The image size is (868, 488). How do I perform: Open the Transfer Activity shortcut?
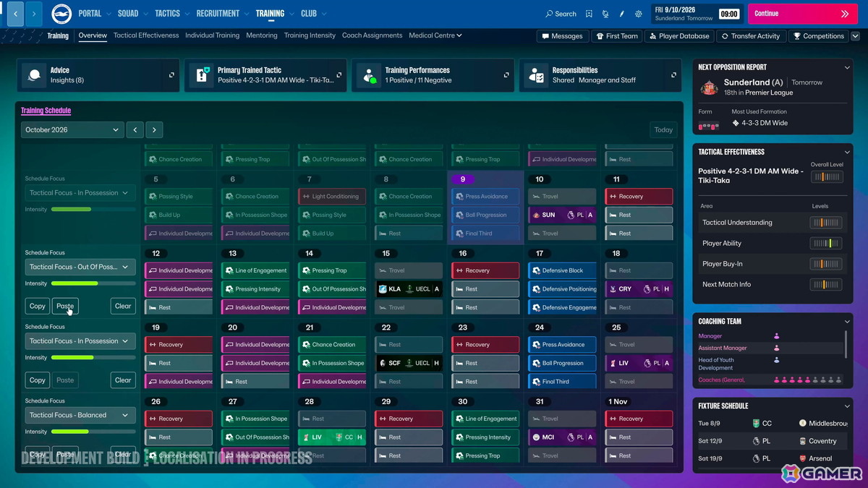coord(750,36)
